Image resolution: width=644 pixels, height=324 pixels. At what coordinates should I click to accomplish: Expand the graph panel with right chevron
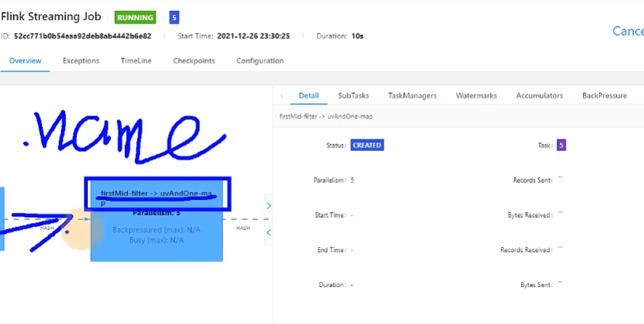click(269, 206)
